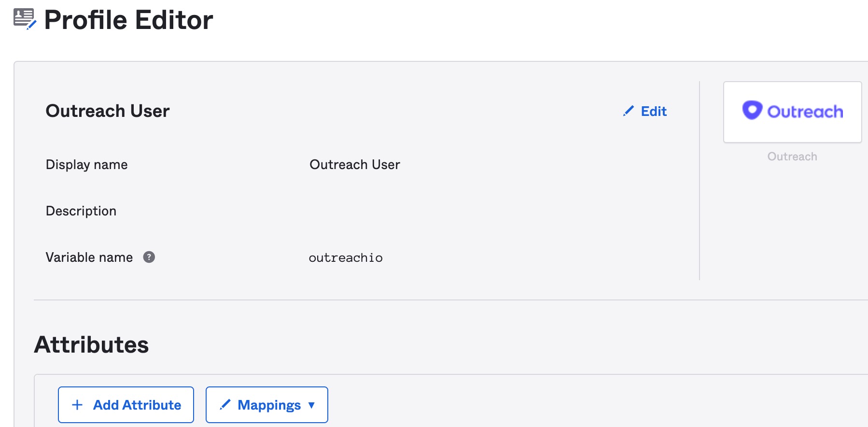The height and width of the screenshot is (427, 868).
Task: Click the 'Outreach' caption under logo
Action: click(792, 157)
